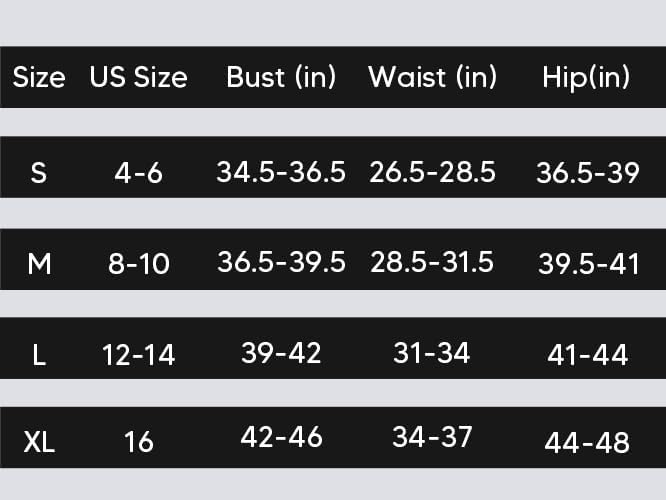Click hip value 41-44
The image size is (666, 500).
coord(587,355)
